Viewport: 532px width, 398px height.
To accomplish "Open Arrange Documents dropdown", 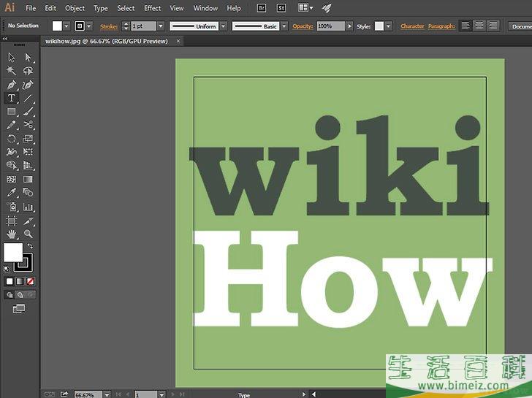I will point(305,8).
